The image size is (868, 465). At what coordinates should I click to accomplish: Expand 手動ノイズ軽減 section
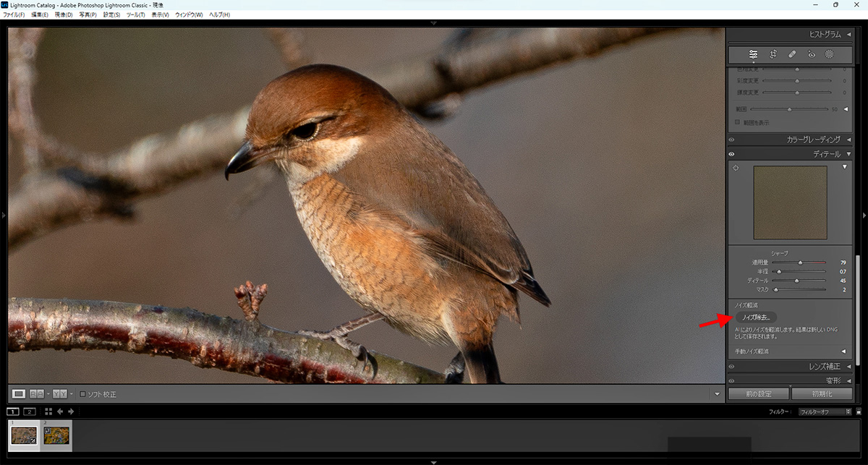[843, 351]
